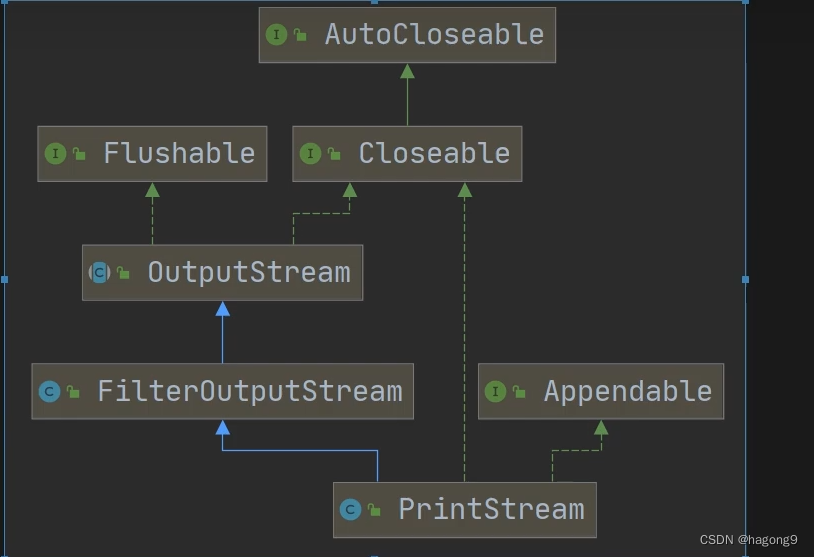Select the Appendable interface label

pos(628,391)
